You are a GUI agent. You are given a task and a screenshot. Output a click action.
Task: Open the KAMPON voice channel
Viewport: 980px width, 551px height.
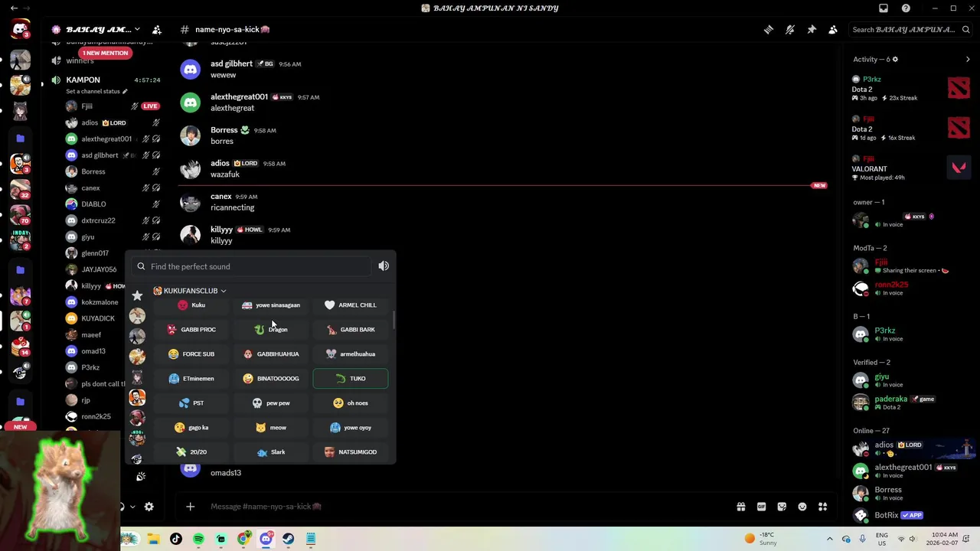point(83,80)
